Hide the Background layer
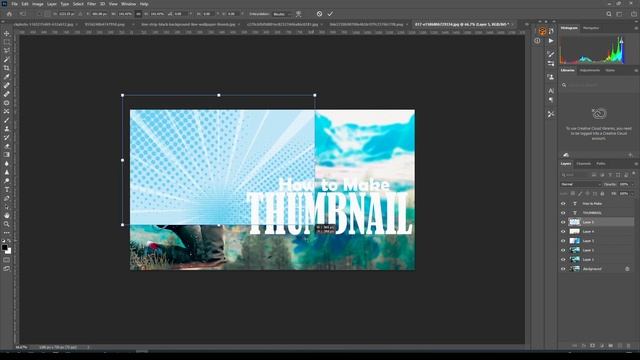The width and height of the screenshot is (640, 360). click(563, 269)
